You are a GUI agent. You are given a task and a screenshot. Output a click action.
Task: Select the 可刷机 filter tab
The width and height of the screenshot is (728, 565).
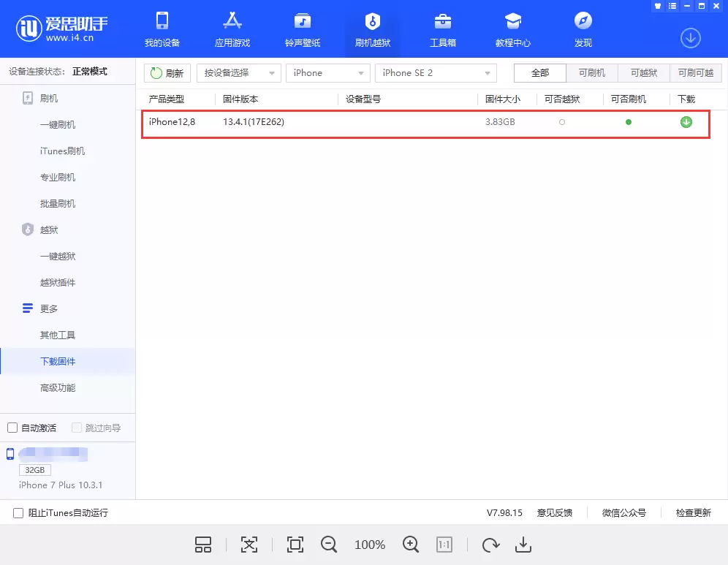[592, 73]
